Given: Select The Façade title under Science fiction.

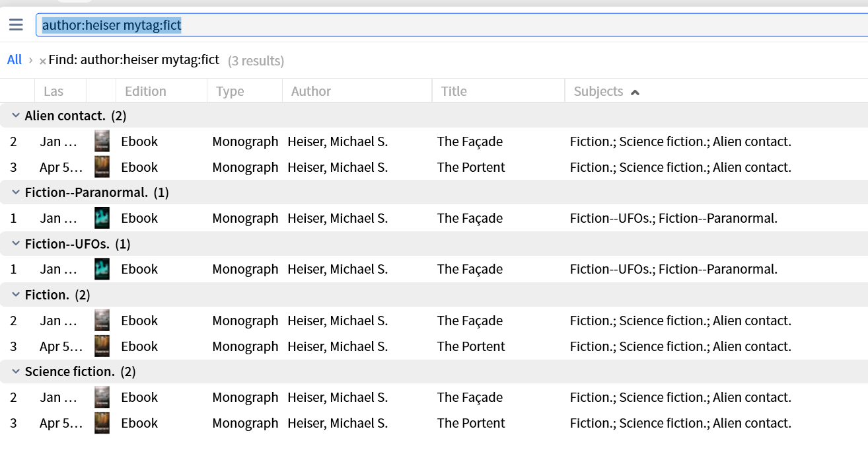Looking at the screenshot, I should pos(470,397).
